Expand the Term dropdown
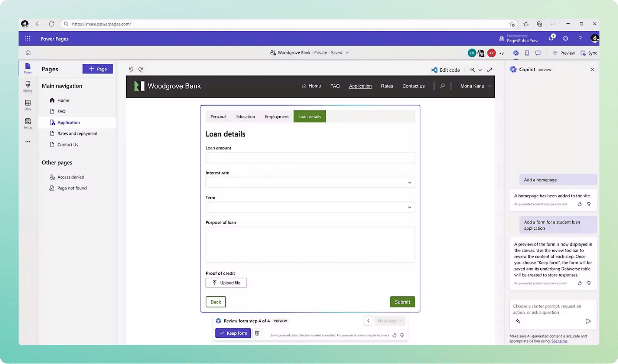618x364 pixels. pos(409,207)
